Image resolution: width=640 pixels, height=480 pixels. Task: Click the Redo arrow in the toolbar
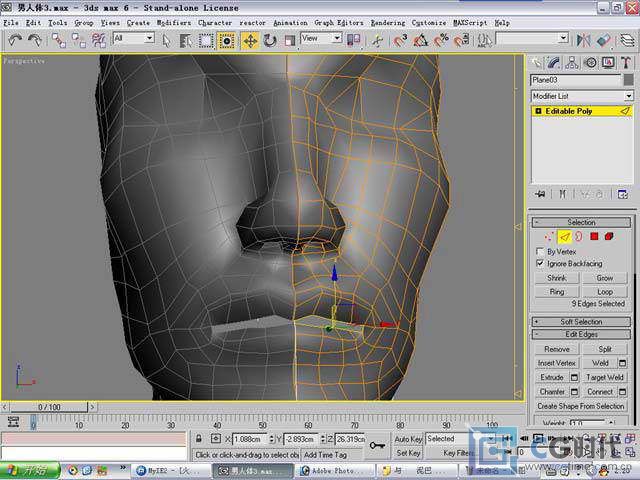(x=35, y=40)
